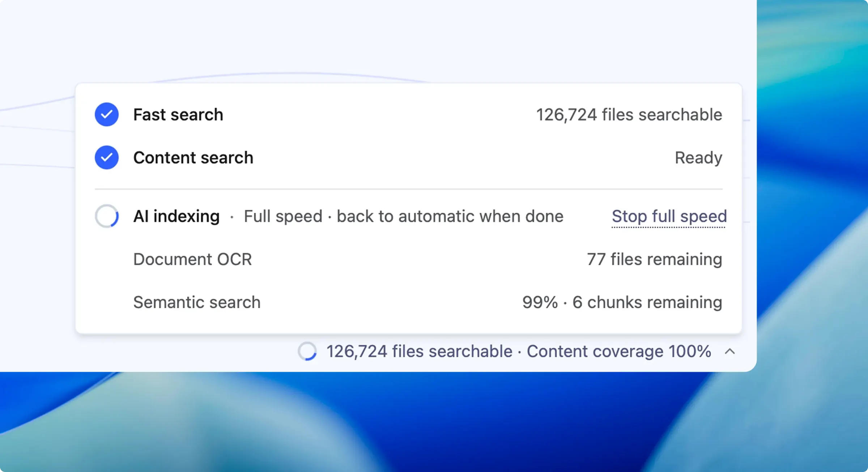Click '77 files remaining' text
Image resolution: width=868 pixels, height=472 pixels.
pyautogui.click(x=655, y=259)
